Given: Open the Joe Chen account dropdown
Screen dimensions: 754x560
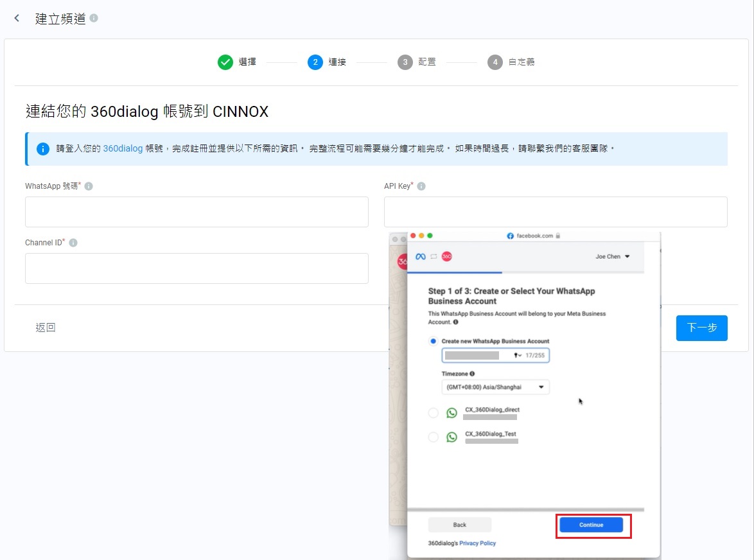Looking at the screenshot, I should [x=613, y=257].
